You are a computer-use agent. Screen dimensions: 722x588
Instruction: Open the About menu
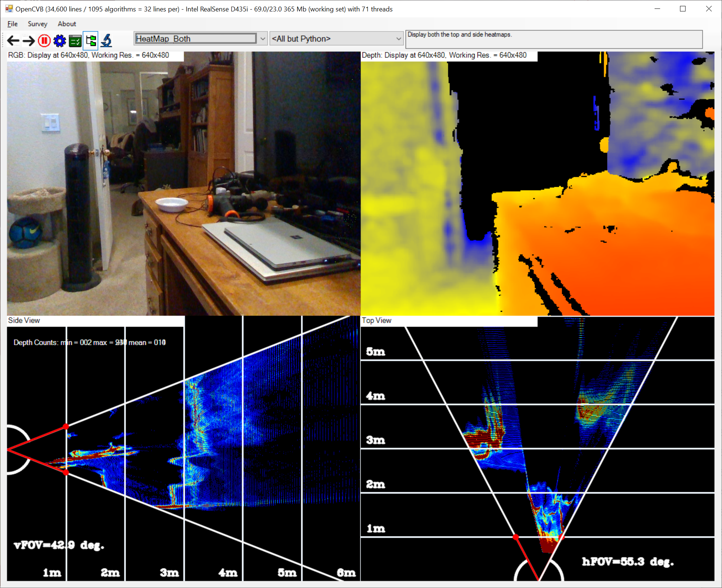pyautogui.click(x=67, y=24)
